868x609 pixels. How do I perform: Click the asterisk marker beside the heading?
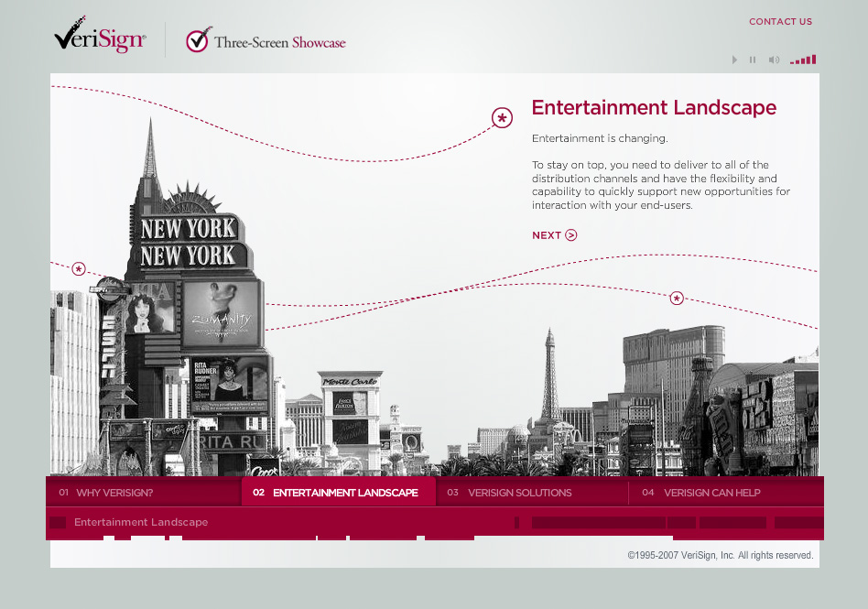[x=502, y=118]
